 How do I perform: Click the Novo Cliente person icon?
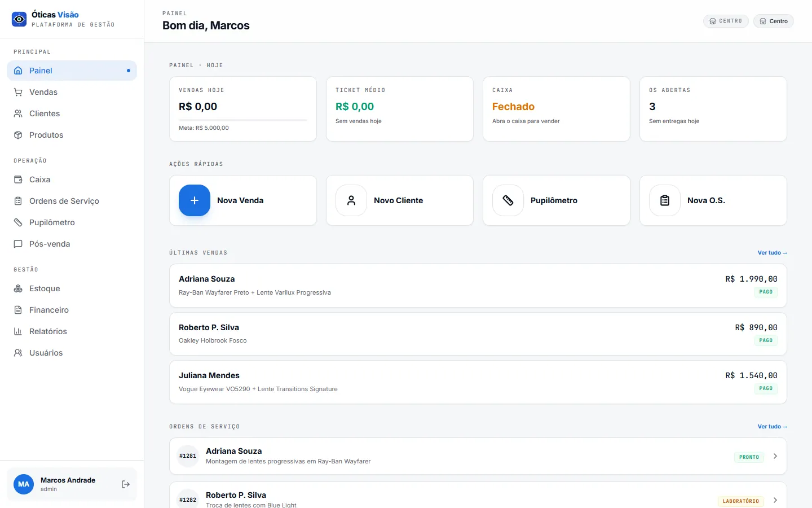[351, 200]
